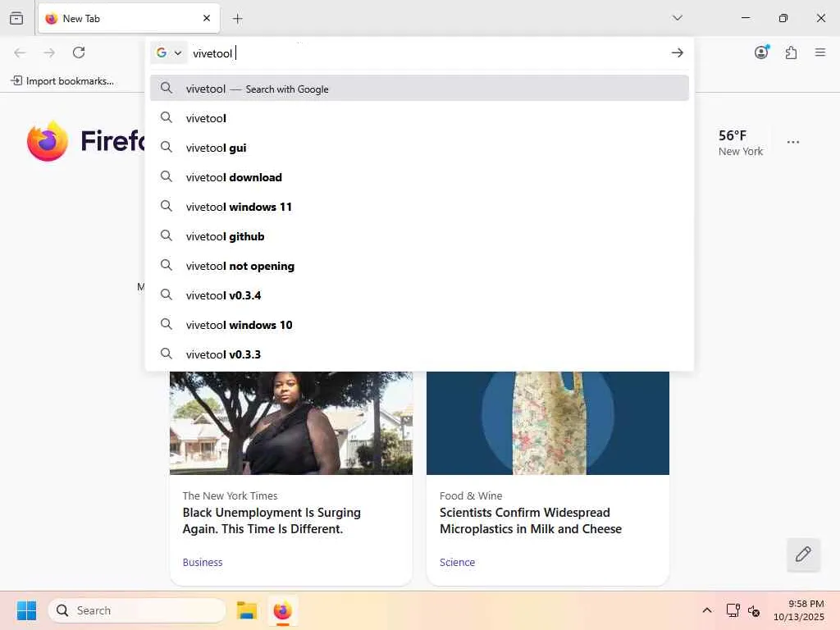840x630 pixels.
Task: Open the application hamburger menu
Action: [x=820, y=52]
